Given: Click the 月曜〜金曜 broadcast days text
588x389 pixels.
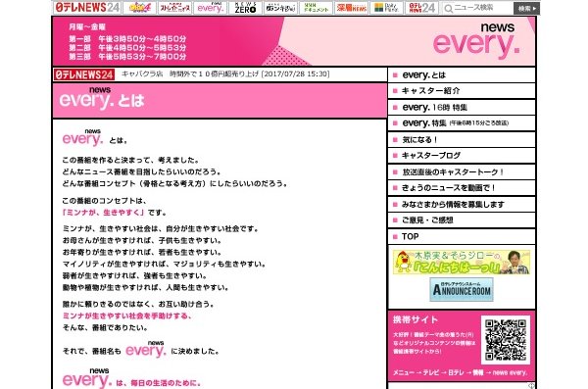Looking at the screenshot, I should point(87,27).
